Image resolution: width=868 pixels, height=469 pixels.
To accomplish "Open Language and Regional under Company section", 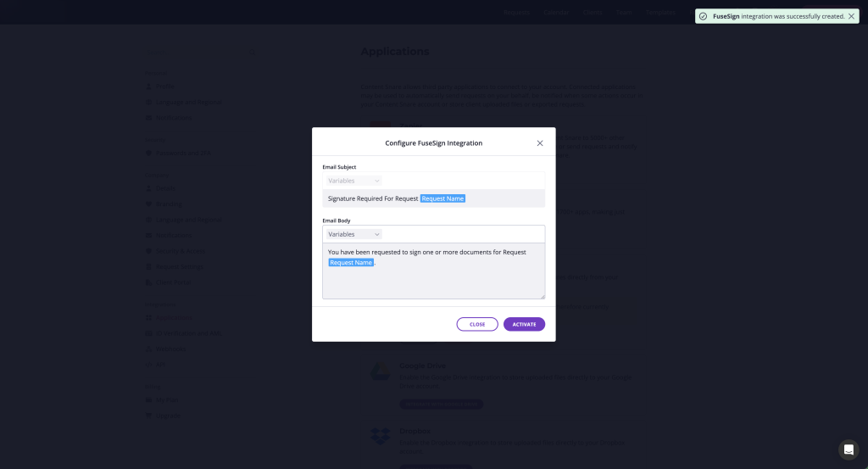I will click(x=188, y=220).
